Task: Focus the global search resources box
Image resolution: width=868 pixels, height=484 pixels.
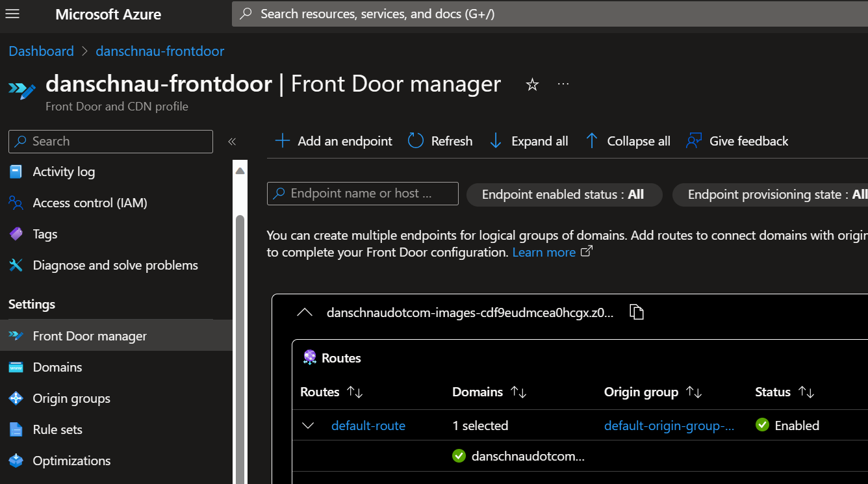Action: [550, 14]
